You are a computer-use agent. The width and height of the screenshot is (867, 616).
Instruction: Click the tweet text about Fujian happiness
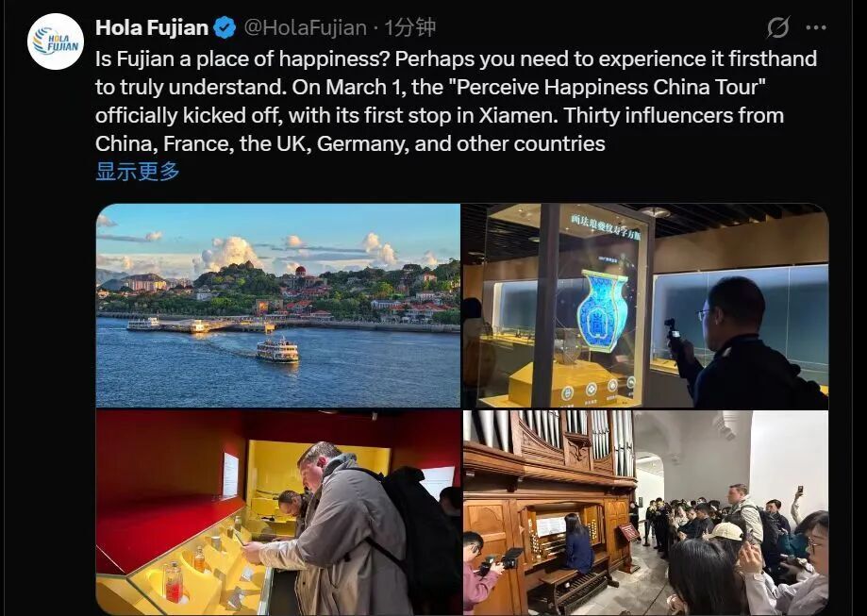[x=456, y=101]
